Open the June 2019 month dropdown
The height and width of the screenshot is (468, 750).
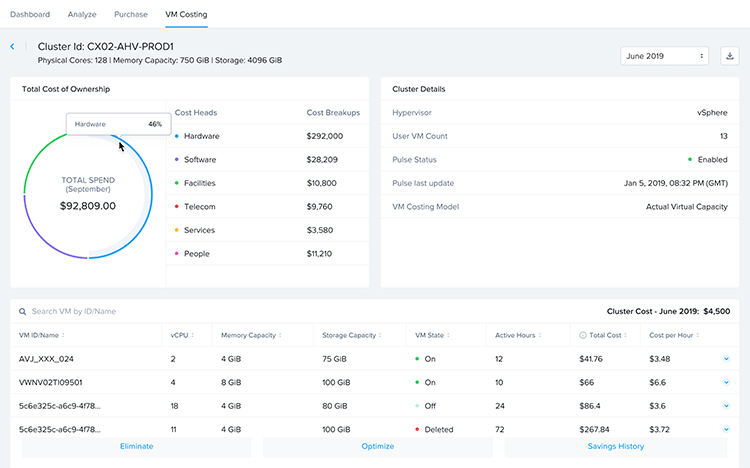664,56
